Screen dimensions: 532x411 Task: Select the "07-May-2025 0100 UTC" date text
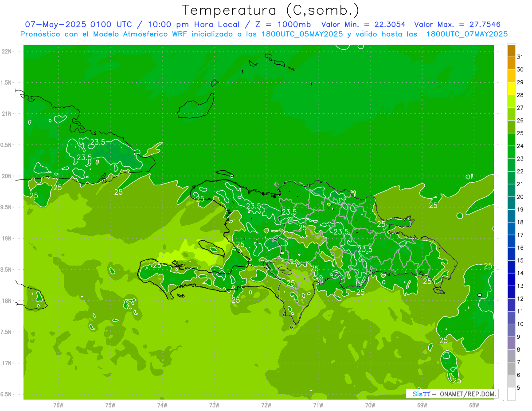coord(78,24)
